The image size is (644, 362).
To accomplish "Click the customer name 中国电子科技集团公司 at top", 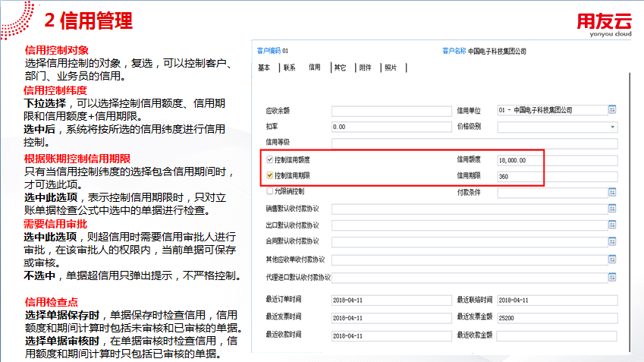I will 498,52.
